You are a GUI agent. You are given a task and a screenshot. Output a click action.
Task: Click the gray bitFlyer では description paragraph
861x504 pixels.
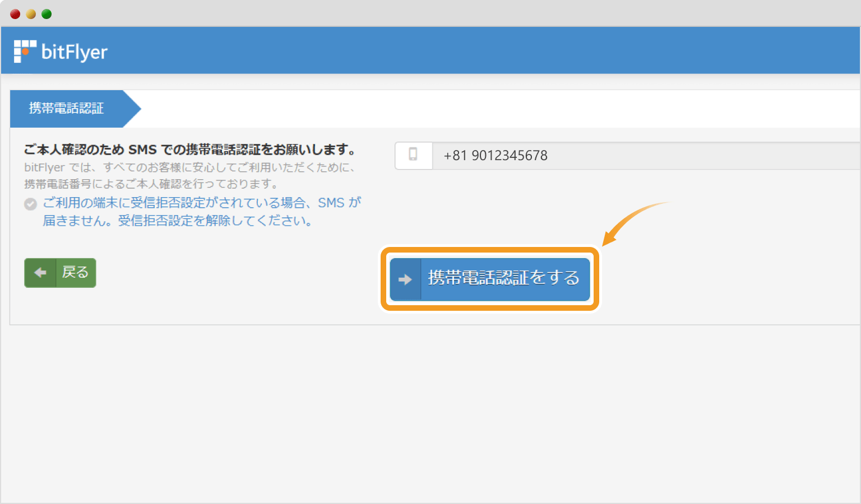click(x=189, y=175)
